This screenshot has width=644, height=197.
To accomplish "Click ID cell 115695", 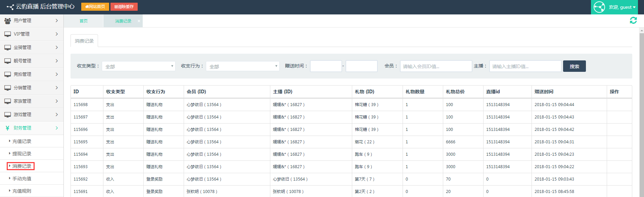I will tap(81, 142).
